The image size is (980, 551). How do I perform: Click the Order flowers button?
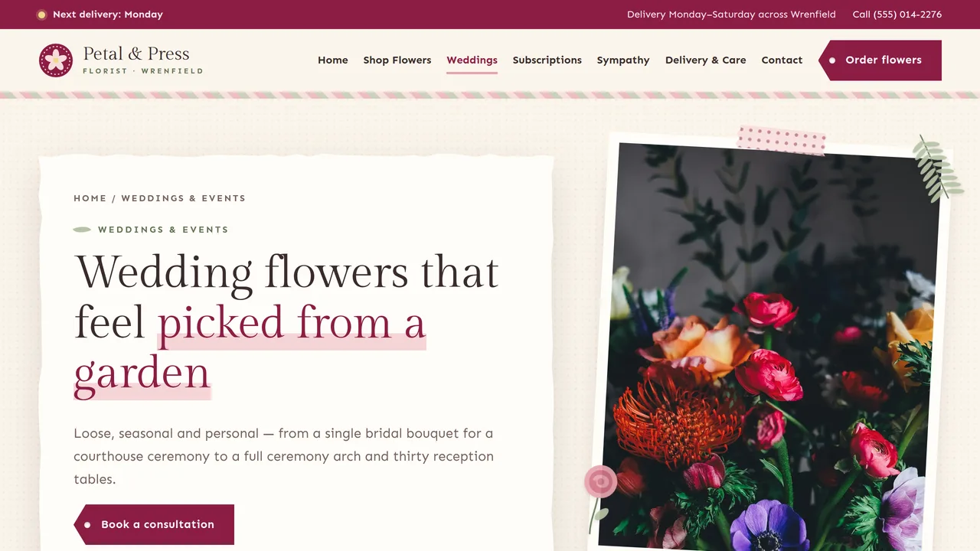coord(880,60)
